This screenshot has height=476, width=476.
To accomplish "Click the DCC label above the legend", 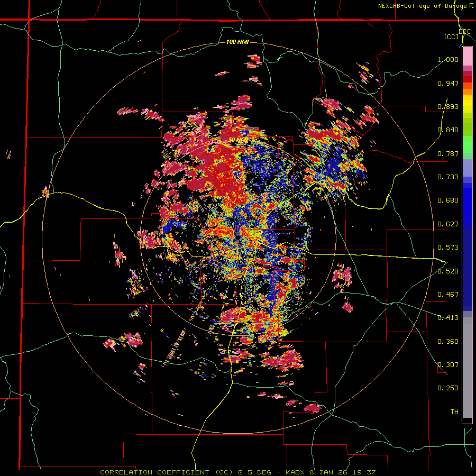I will pyautogui.click(x=465, y=32).
